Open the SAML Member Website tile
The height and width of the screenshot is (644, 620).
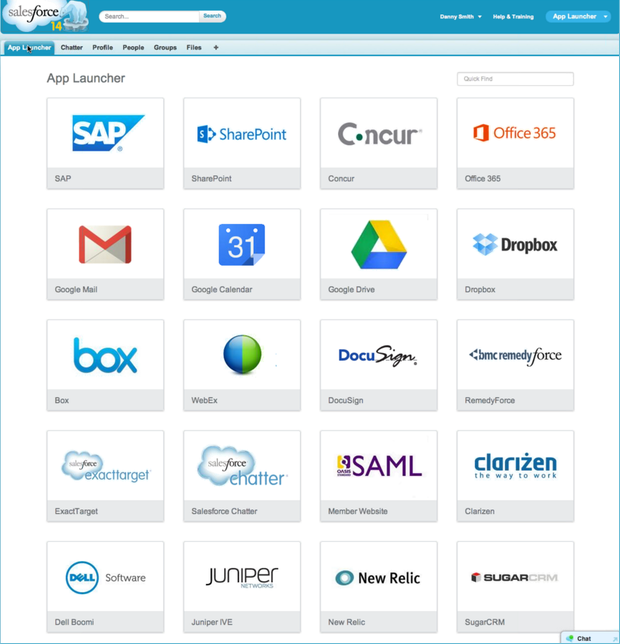click(x=379, y=476)
